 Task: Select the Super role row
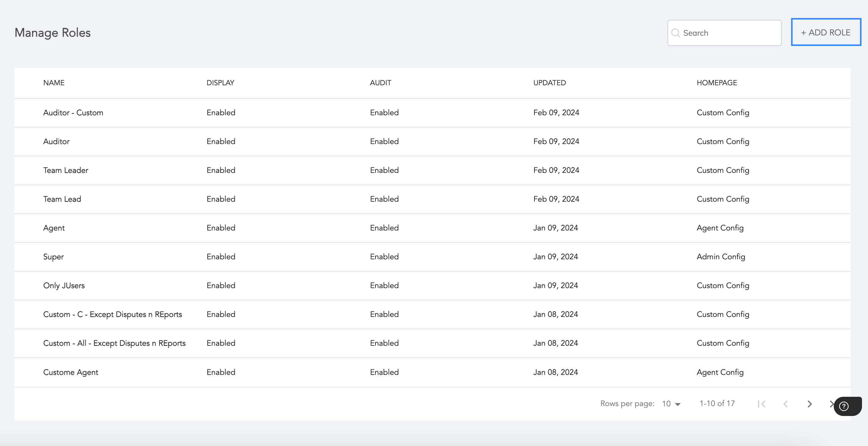tap(53, 257)
